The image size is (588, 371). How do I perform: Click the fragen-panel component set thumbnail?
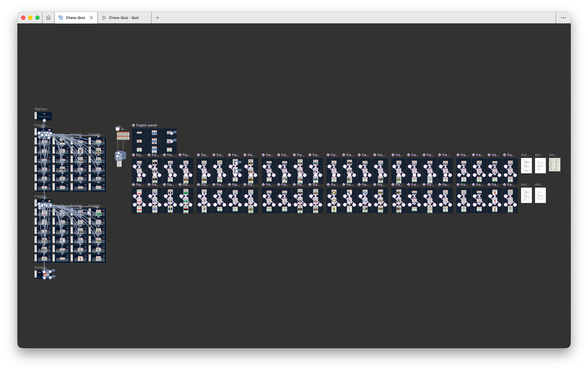tap(154, 141)
